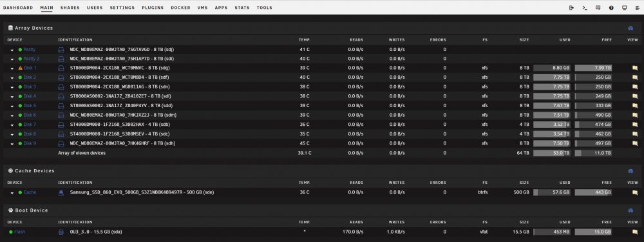
Task: Browse Disk 1 using folder view icon
Action: (634, 68)
